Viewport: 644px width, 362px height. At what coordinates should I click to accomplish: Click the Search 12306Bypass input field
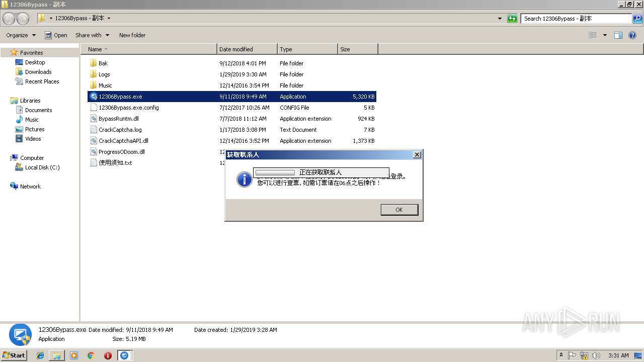tap(577, 19)
